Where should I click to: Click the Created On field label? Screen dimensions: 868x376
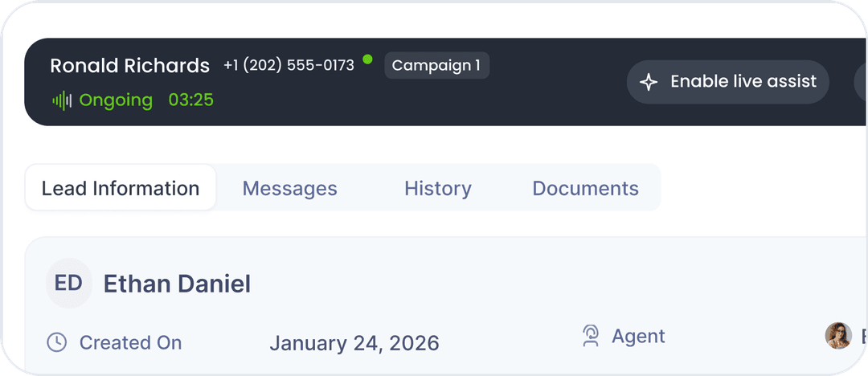(x=130, y=343)
